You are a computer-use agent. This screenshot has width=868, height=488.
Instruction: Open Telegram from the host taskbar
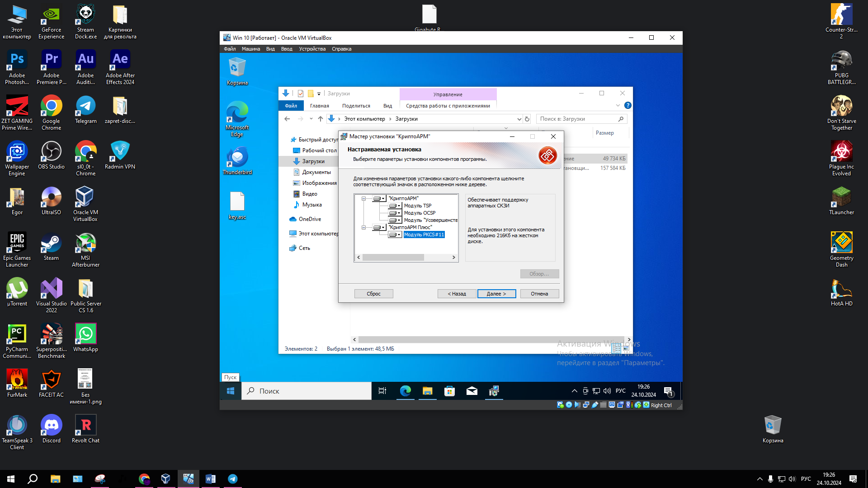pos(233,479)
